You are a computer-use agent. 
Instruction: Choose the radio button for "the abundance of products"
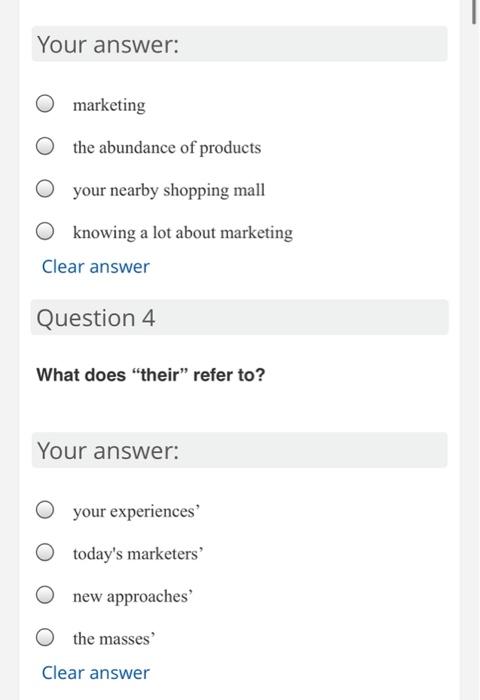(45, 146)
